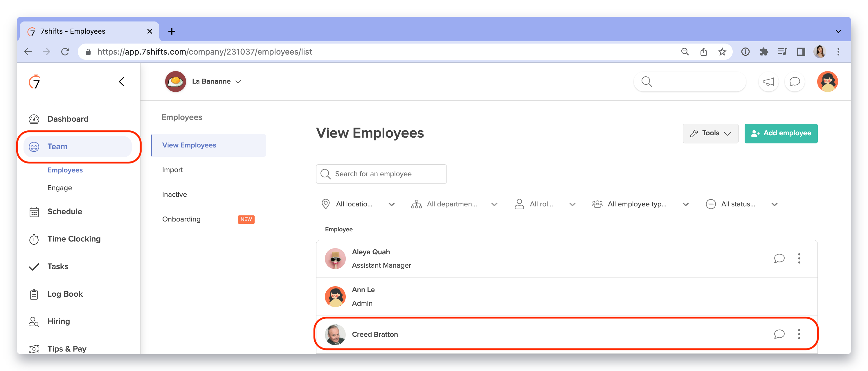Image resolution: width=868 pixels, height=371 pixels.
Task: Open more options for Creed Bratton
Action: pos(799,334)
